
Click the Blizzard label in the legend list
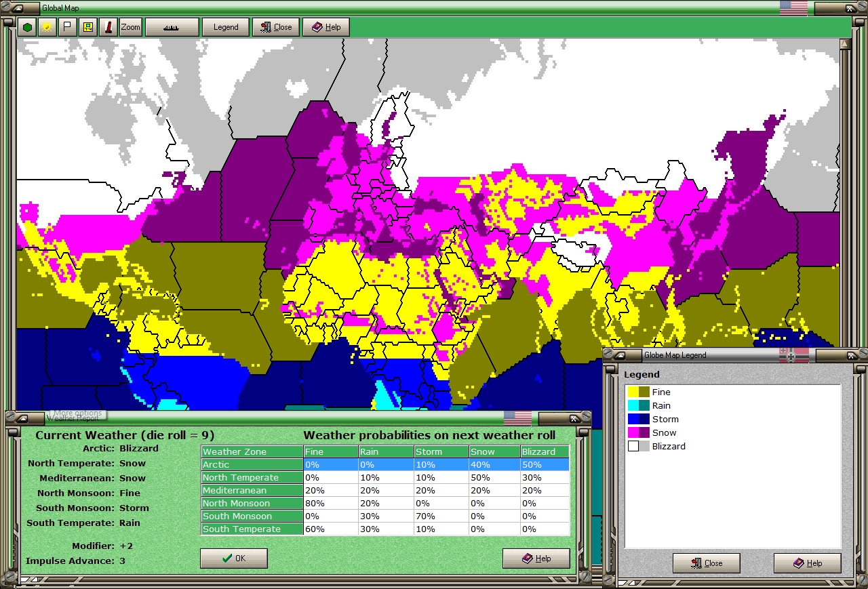click(669, 446)
